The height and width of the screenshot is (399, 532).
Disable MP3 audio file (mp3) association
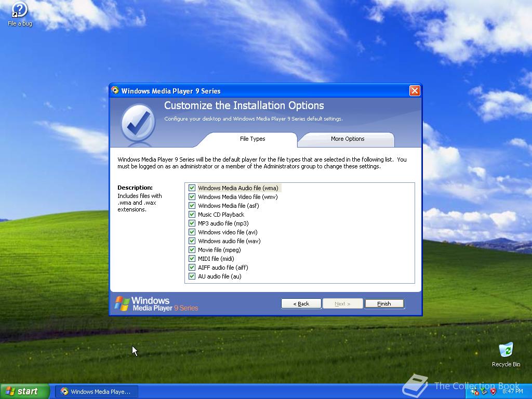pyautogui.click(x=192, y=223)
